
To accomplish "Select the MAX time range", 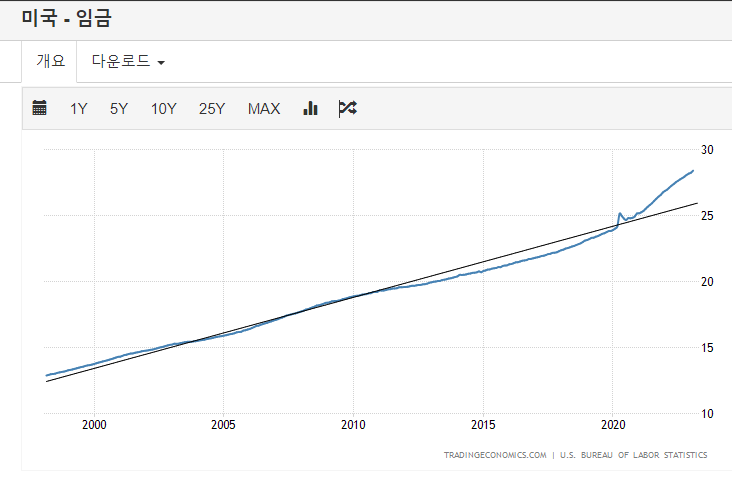I will coord(264,109).
